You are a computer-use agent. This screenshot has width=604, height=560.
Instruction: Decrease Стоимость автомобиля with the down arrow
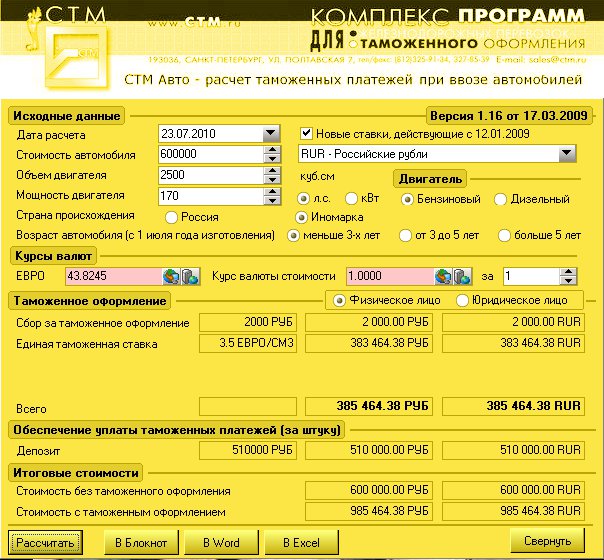coord(272,158)
